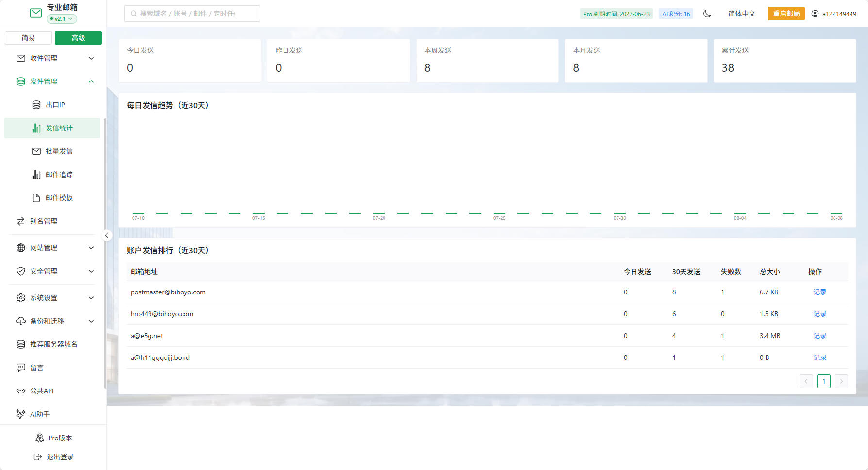Open the 出口IP menu item
Screen dimensions: 868x470
52,105
